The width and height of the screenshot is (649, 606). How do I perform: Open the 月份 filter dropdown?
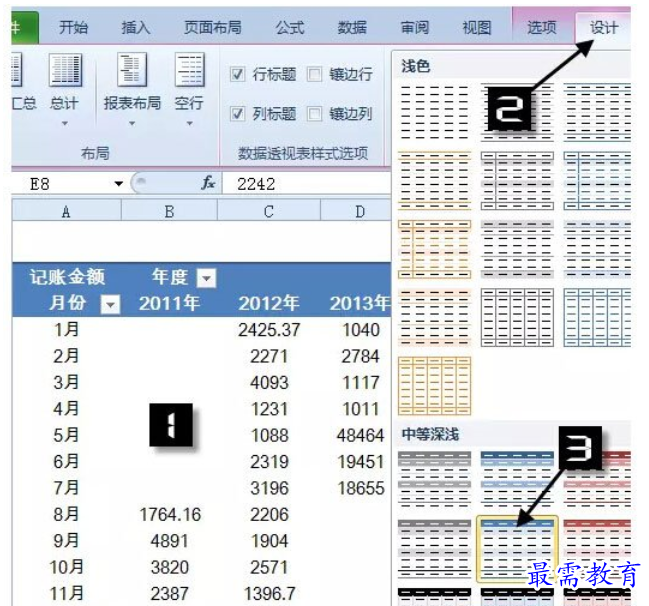pos(110,304)
